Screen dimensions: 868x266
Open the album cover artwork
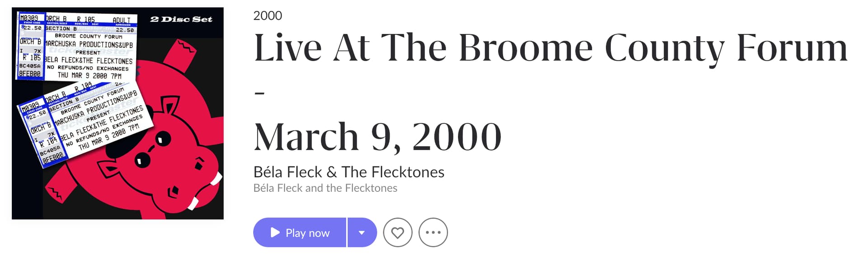click(118, 113)
